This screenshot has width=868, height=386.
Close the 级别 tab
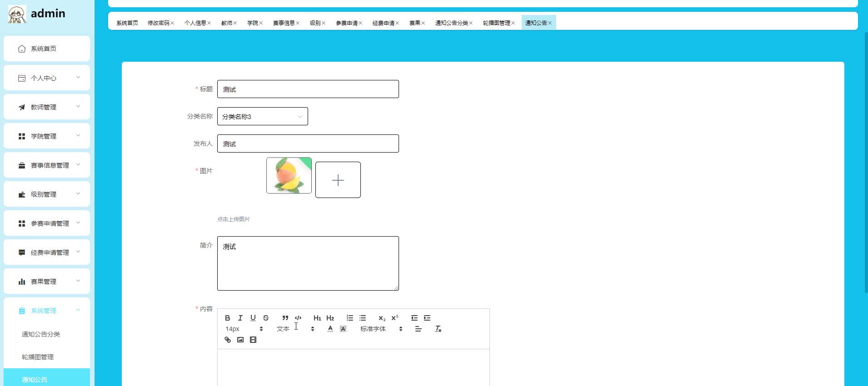click(x=324, y=23)
